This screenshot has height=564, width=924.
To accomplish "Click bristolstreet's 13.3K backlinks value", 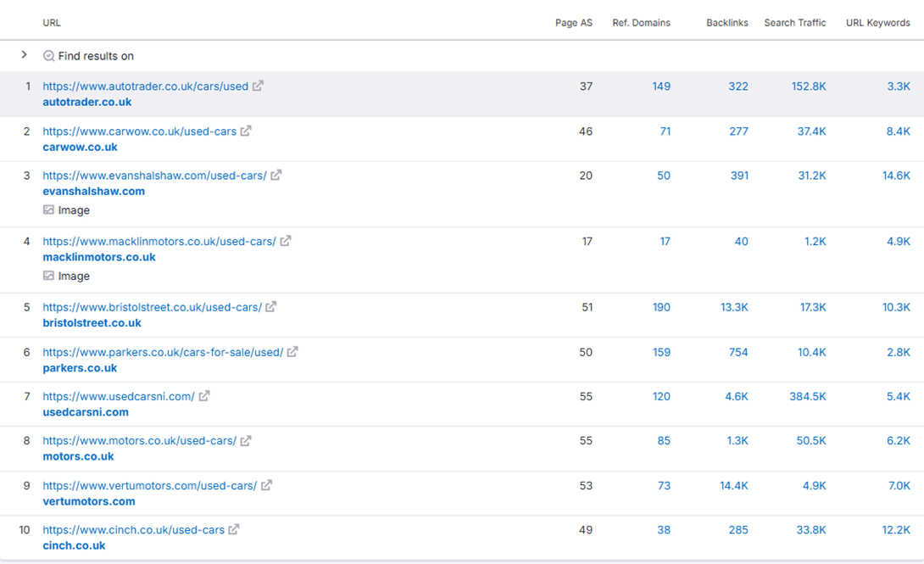I will point(734,308).
